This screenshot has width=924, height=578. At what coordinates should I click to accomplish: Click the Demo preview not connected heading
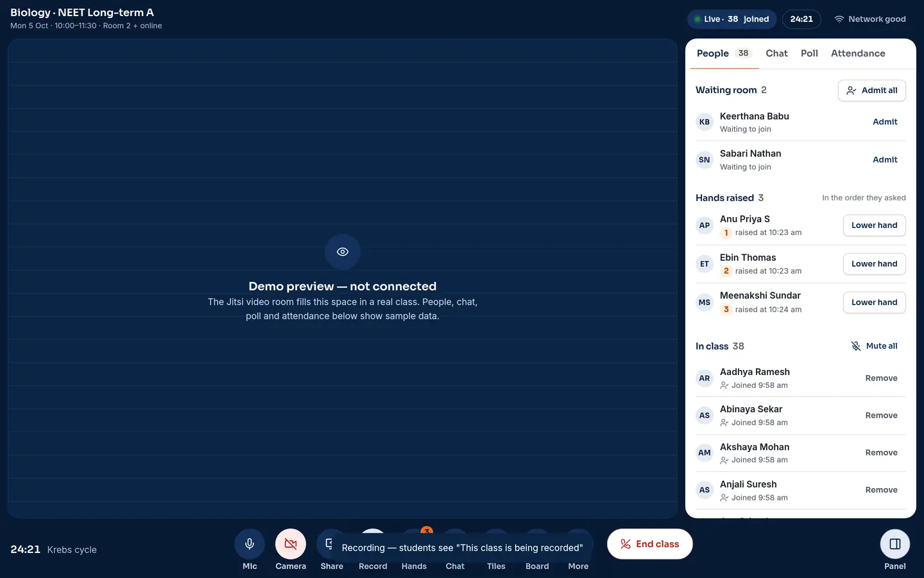[343, 286]
